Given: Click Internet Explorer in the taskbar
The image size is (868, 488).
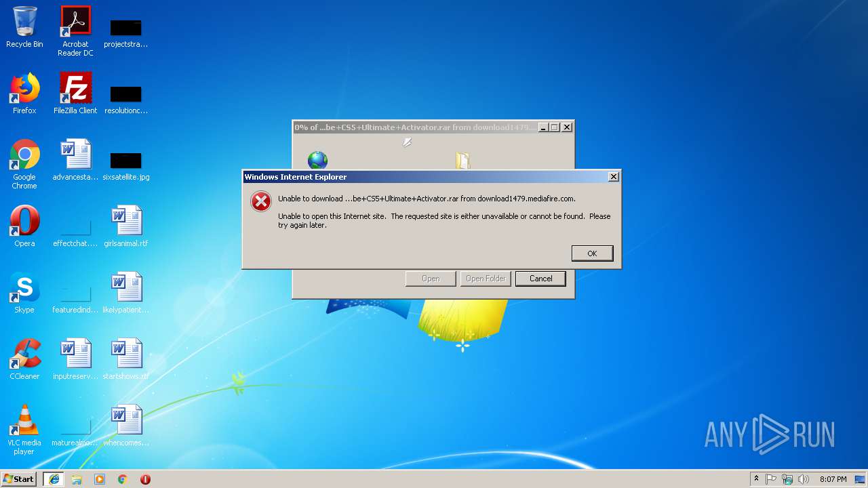Looking at the screenshot, I should click(x=54, y=479).
